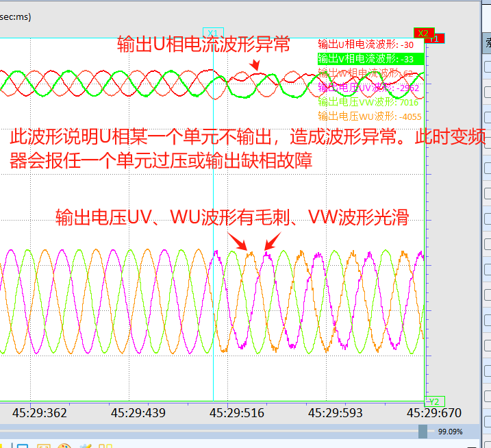491x448 pixels.
Task: Click legend entry 输出U相电流波形: -30
Action: (366, 45)
